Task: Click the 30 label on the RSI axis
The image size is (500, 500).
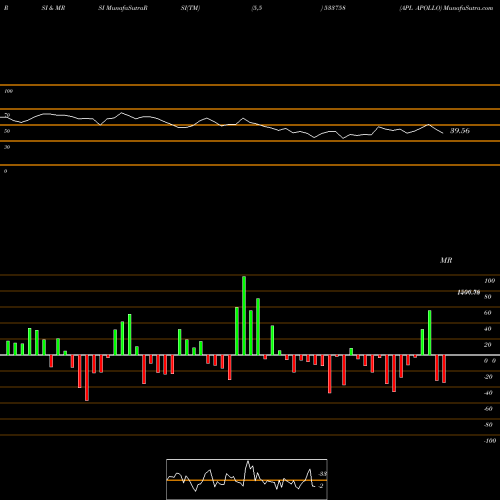Action: click(x=7, y=147)
